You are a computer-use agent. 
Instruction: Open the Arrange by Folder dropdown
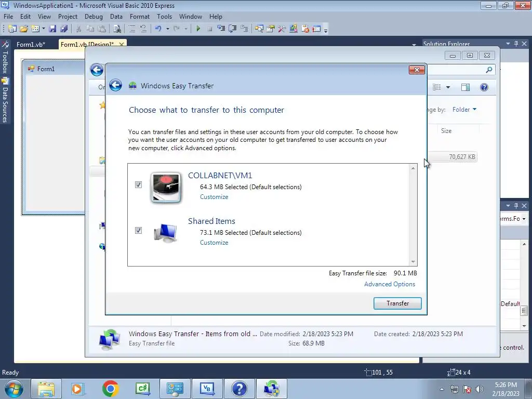464,110
